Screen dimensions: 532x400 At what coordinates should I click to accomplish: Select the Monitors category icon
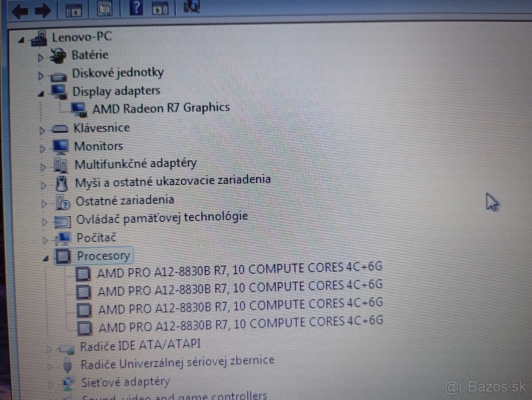coord(61,146)
